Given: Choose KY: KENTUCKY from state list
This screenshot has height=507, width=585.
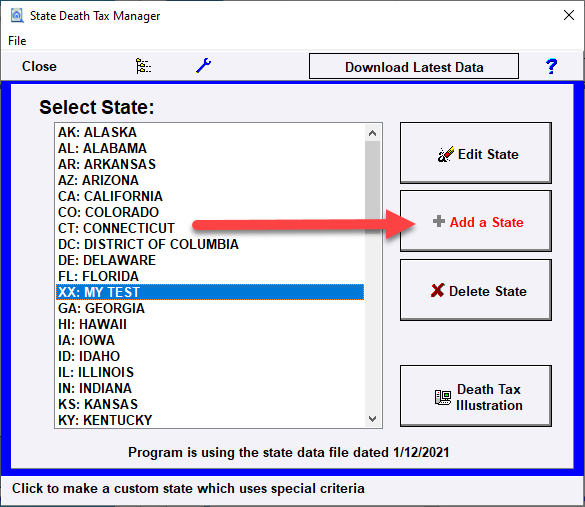Looking at the screenshot, I should click(x=210, y=420).
